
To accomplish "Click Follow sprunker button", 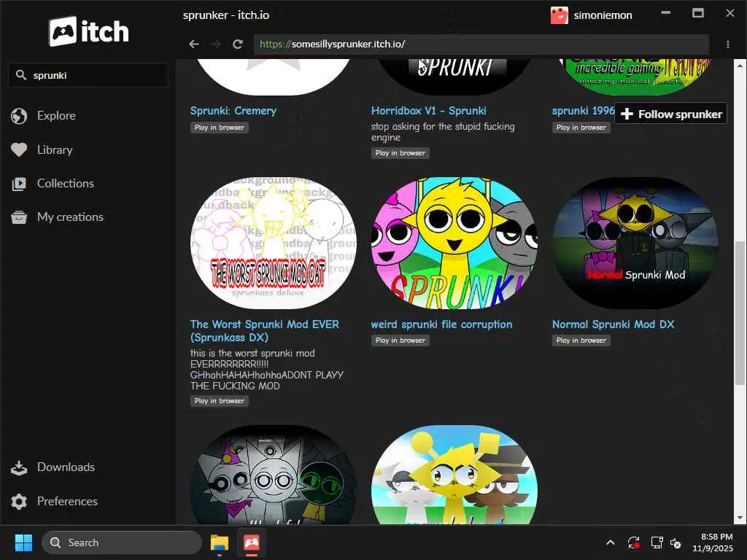I will point(671,114).
